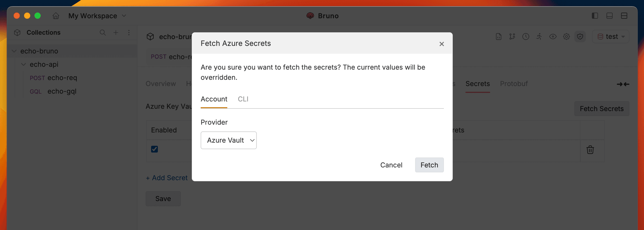644x230 pixels.
Task: Click the Add Secret link
Action: pos(166,178)
